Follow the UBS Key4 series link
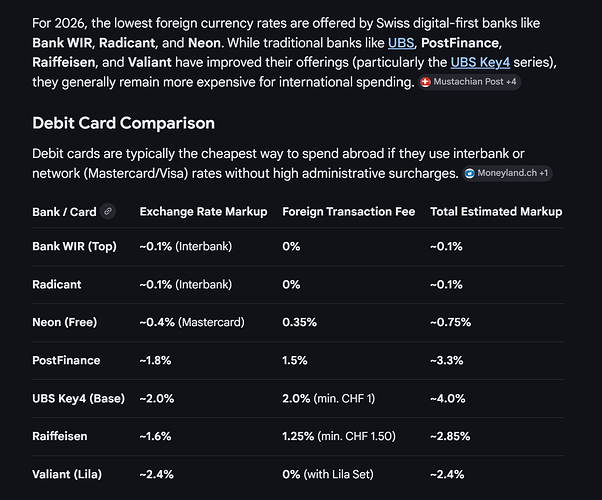Image resolution: width=602 pixels, height=500 pixels. 484,63
